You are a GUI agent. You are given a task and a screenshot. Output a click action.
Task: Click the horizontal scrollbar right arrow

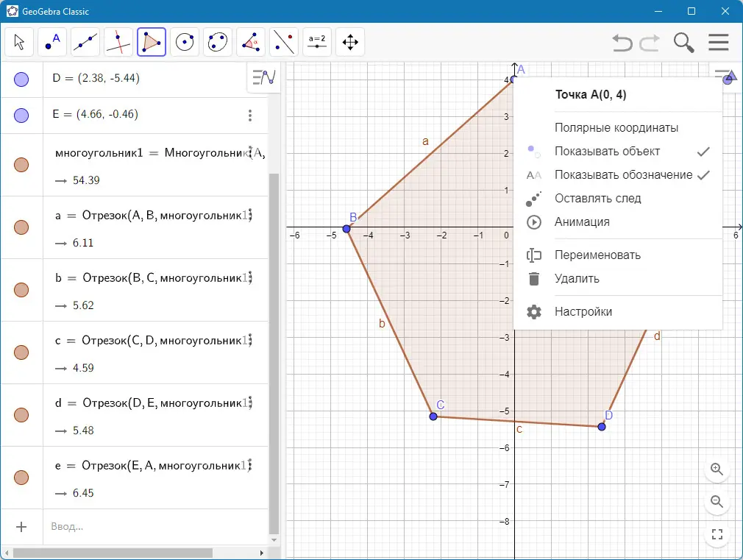tap(262, 553)
